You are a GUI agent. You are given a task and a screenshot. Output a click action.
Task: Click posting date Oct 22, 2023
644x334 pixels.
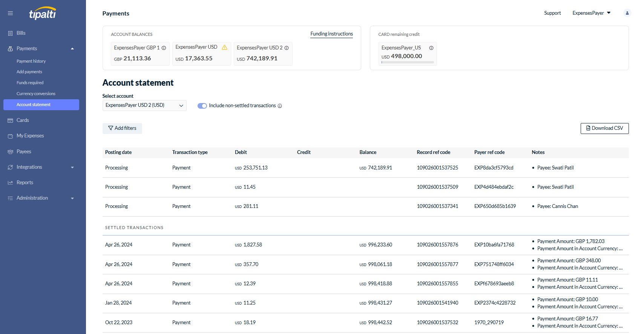[x=118, y=323]
